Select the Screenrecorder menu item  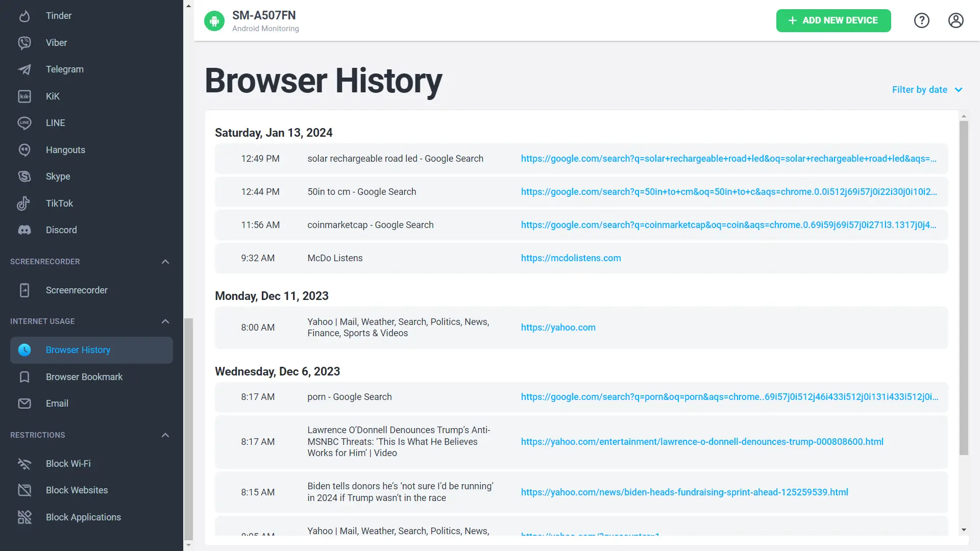77,290
